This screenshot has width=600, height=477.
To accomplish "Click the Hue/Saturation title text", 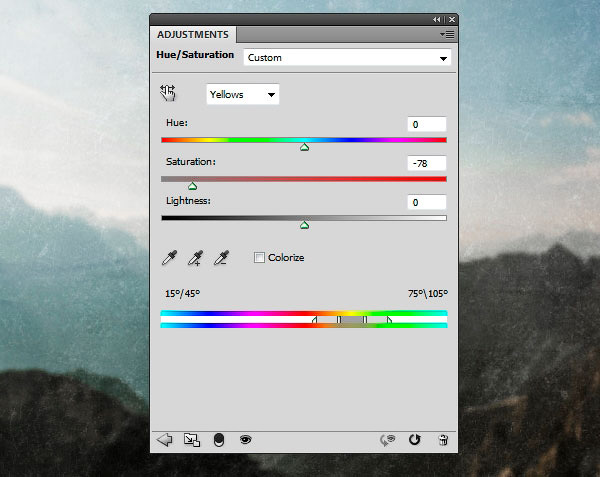I will pyautogui.click(x=195, y=55).
